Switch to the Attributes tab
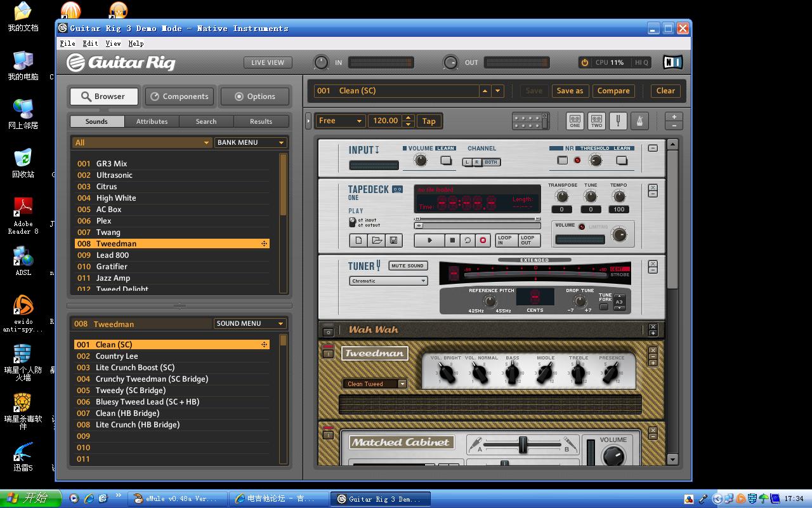 (152, 121)
